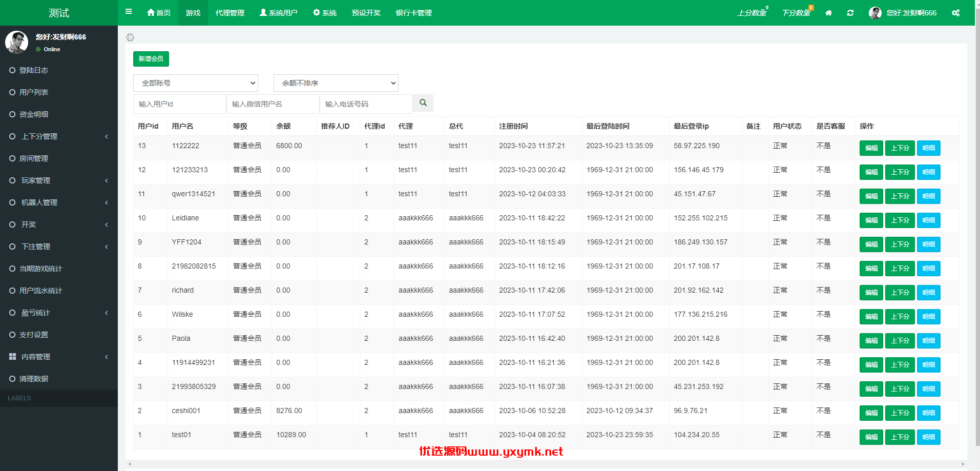Expand 盈亏统计 sidebar submenu
The width and height of the screenshot is (980, 471).
(x=59, y=313)
